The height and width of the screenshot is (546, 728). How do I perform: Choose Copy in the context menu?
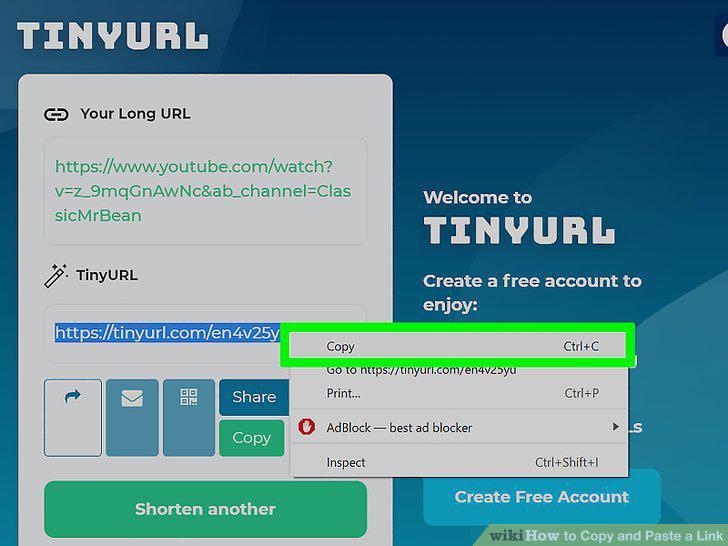pyautogui.click(x=458, y=346)
